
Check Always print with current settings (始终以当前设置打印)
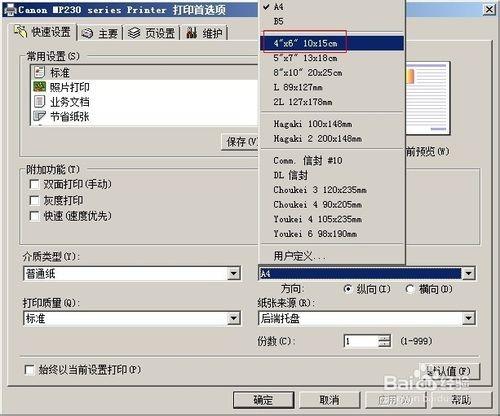point(29,370)
